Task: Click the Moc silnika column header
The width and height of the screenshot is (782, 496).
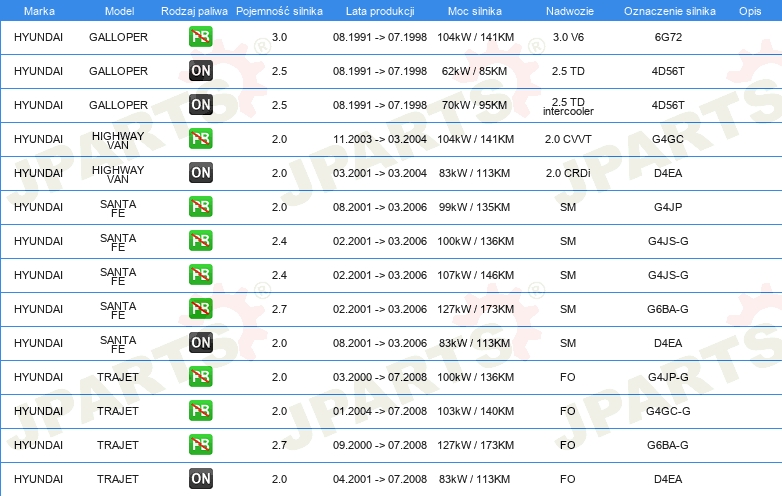Action: point(475,10)
